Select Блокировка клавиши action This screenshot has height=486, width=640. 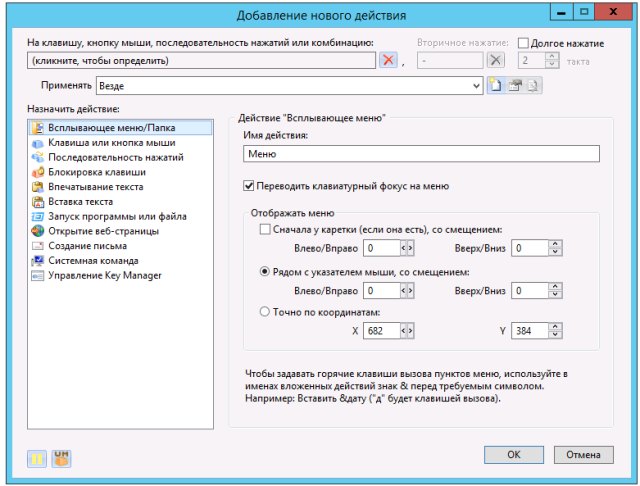point(89,172)
